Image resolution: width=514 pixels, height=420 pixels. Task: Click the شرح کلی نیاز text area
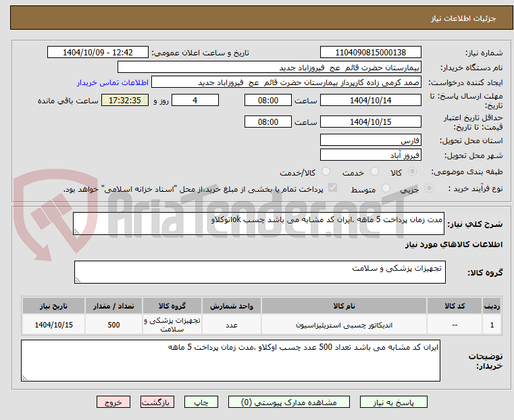258,224
